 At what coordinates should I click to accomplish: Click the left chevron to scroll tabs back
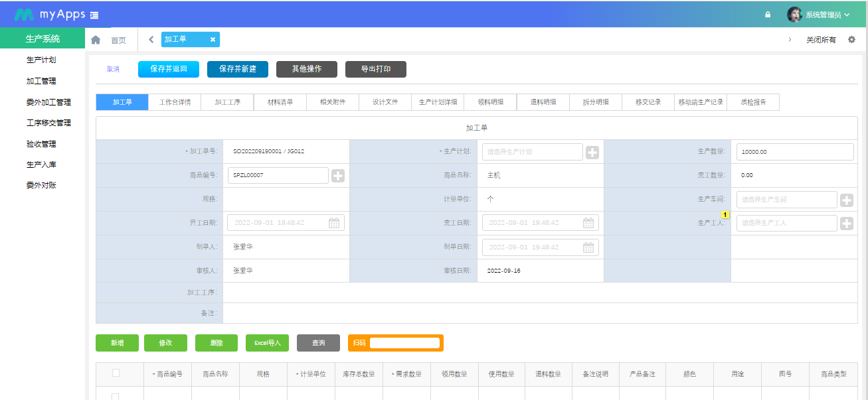[x=151, y=40]
